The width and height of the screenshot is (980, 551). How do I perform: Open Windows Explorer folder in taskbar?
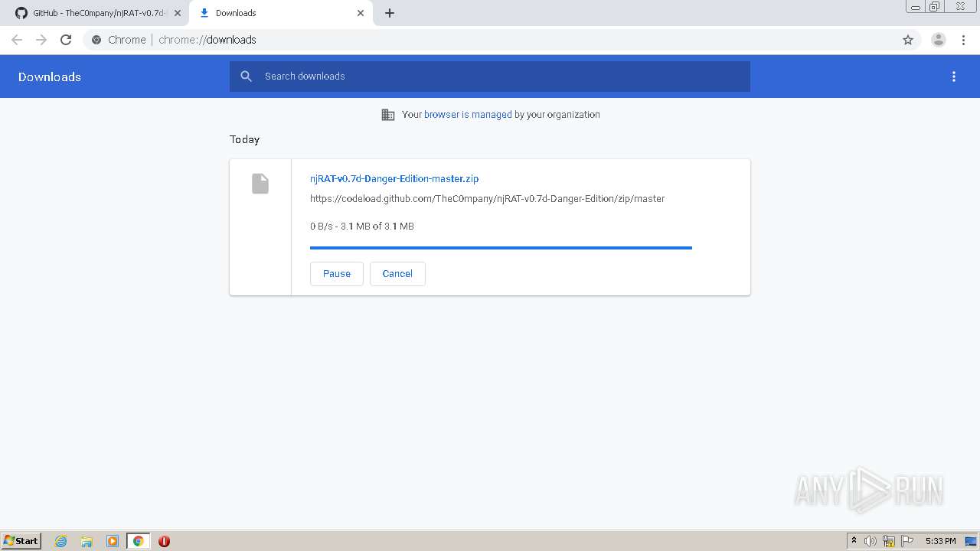(87, 541)
